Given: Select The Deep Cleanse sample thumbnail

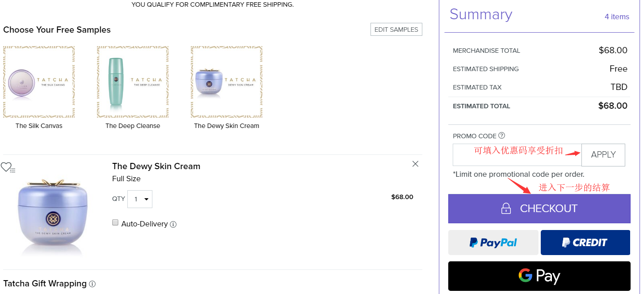Looking at the screenshot, I should (133, 82).
